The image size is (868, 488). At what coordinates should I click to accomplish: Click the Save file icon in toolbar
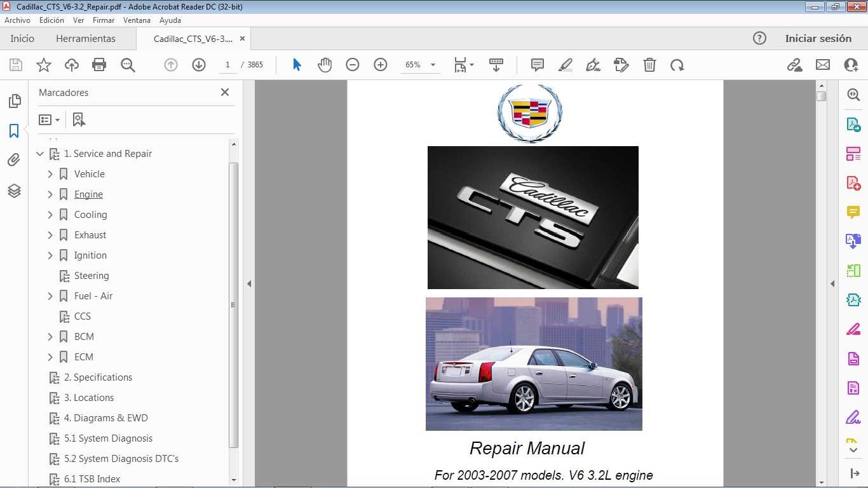point(16,65)
